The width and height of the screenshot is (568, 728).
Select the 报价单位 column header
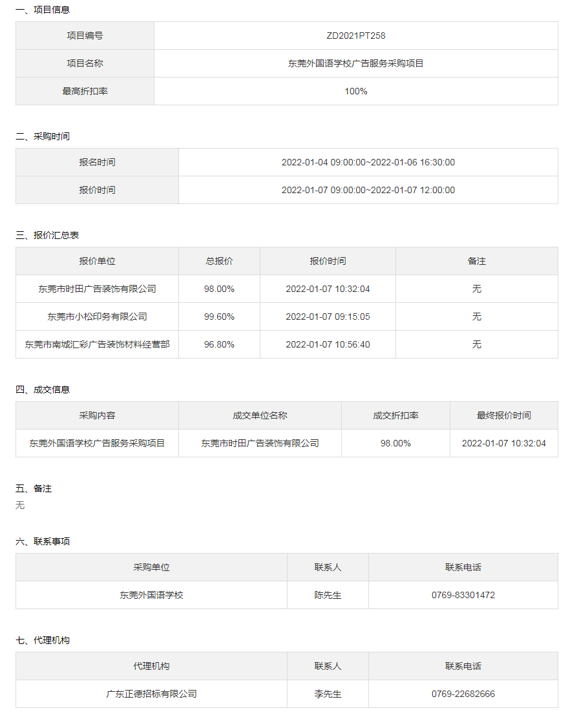pos(97,262)
